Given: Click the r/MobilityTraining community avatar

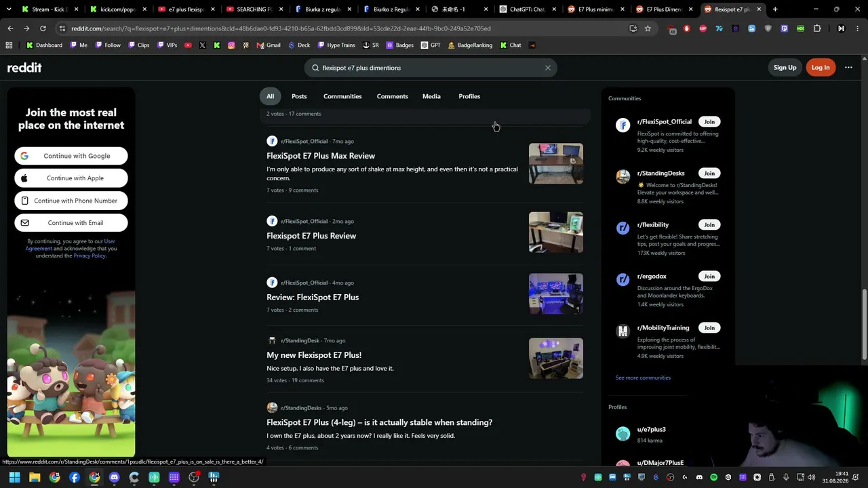Looking at the screenshot, I should [623, 331].
